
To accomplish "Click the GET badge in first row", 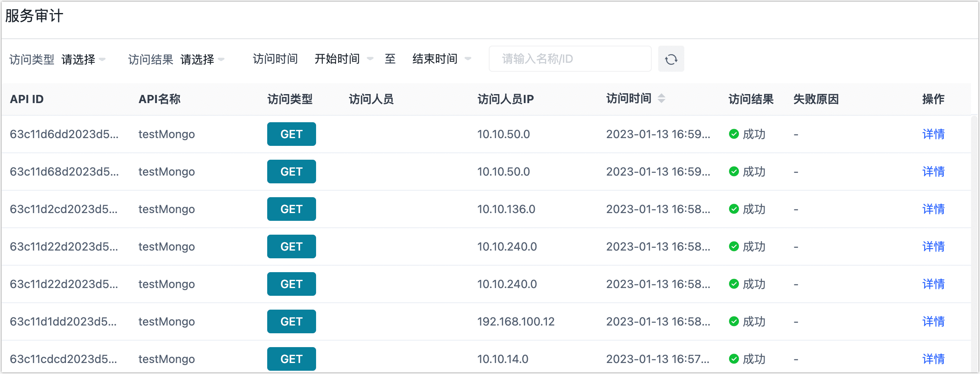I will [291, 134].
